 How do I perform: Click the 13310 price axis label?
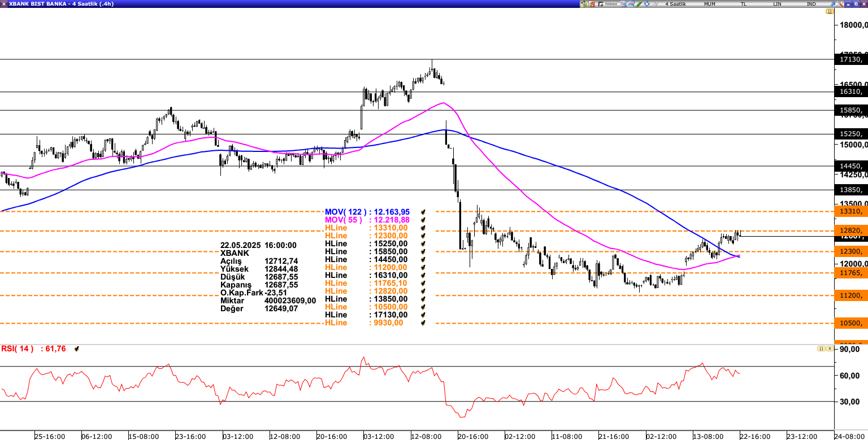click(851, 211)
